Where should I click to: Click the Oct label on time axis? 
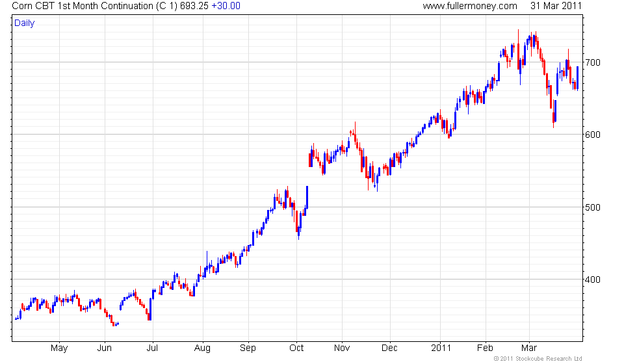click(x=296, y=348)
